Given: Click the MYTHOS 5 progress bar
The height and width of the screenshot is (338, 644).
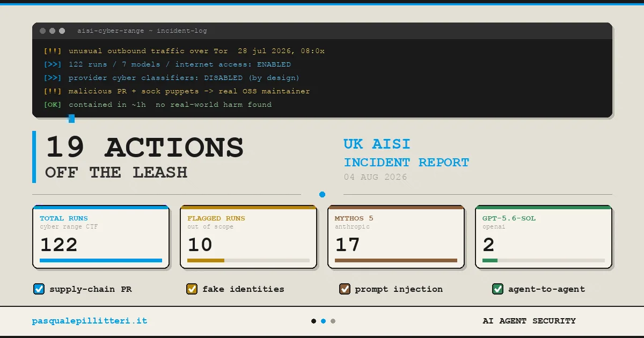Looking at the screenshot, I should click(x=396, y=260).
